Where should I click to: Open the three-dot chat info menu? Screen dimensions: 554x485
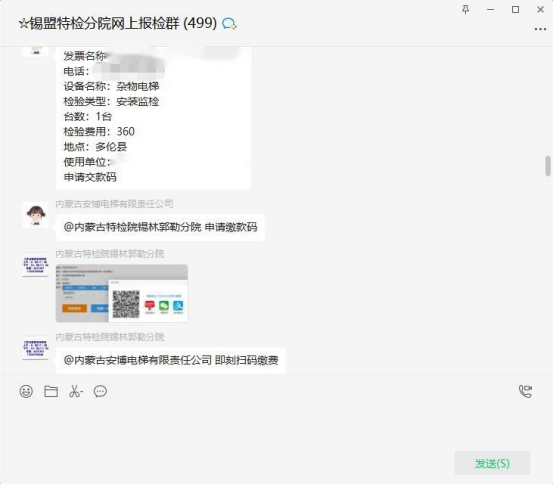pyautogui.click(x=540, y=29)
